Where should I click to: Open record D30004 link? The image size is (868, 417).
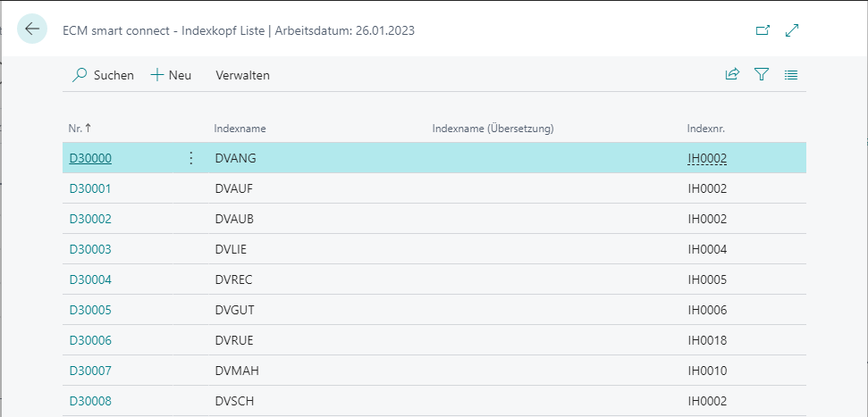pyautogui.click(x=90, y=279)
